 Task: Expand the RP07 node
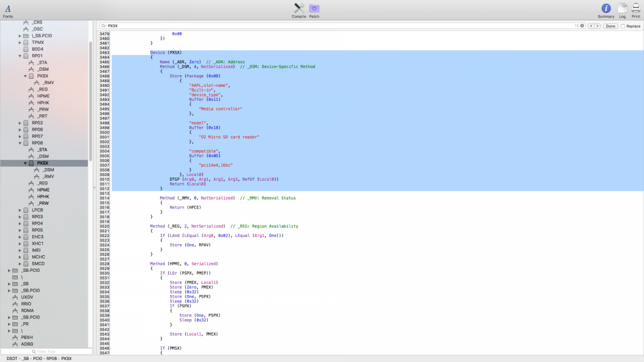[20, 136]
